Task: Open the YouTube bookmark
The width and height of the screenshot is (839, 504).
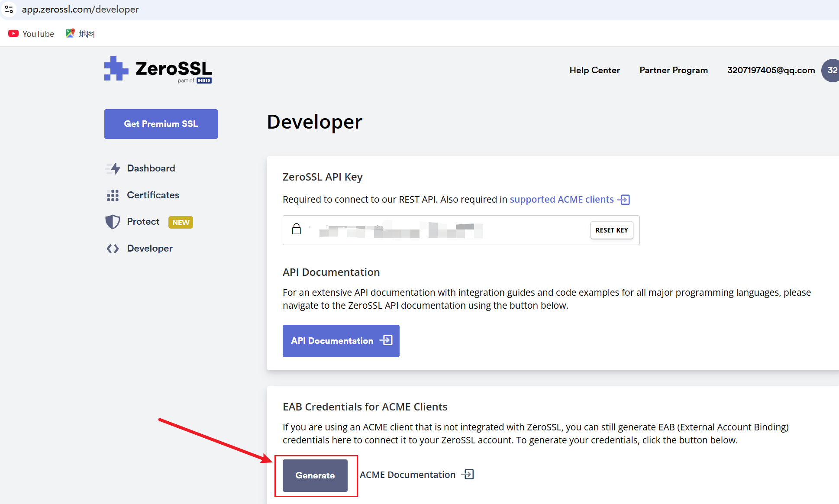Action: pos(32,34)
